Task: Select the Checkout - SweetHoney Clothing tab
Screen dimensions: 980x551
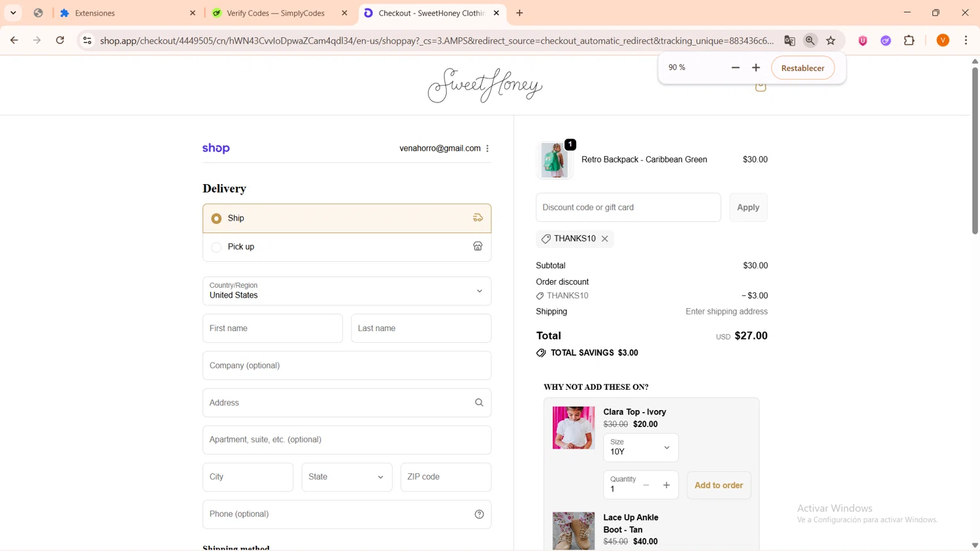Action: tap(433, 13)
